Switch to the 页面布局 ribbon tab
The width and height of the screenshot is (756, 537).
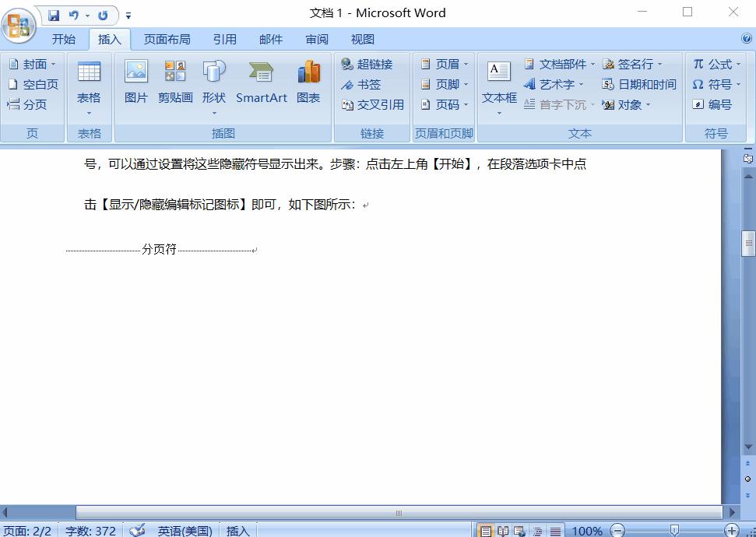167,38
